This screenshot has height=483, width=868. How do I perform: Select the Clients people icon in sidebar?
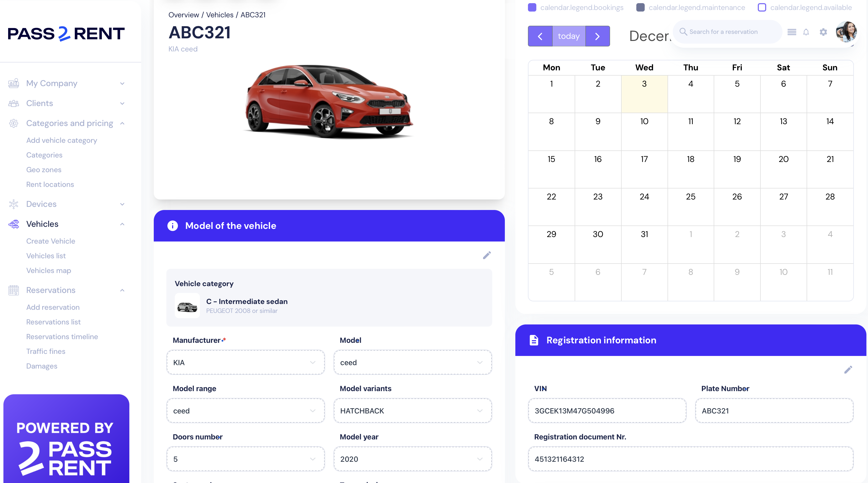[13, 103]
